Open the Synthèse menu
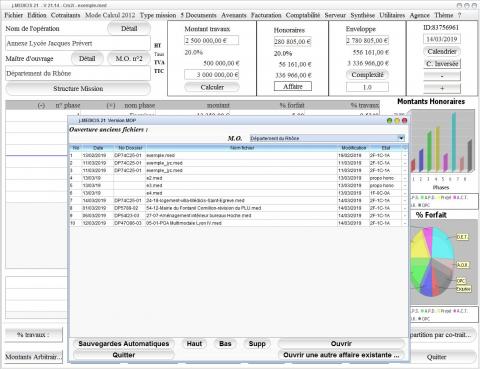Screen dimensions: 480x369 (x=363, y=15)
